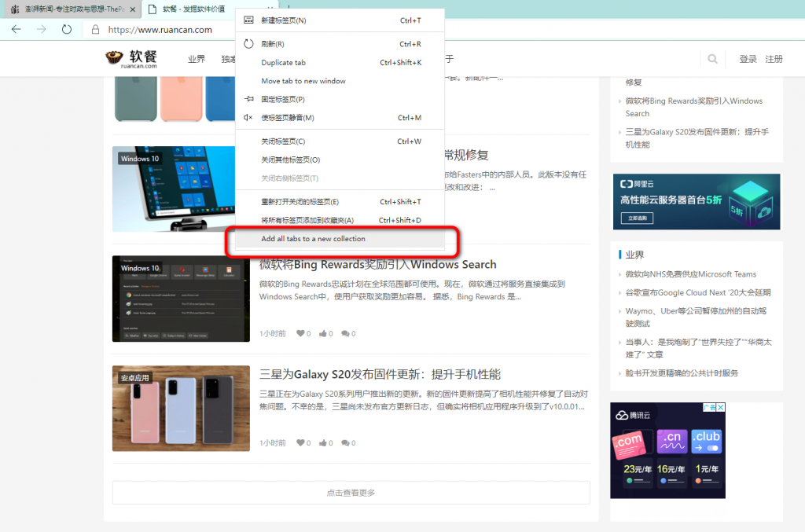Screen dimensions: 805x532
Task: Choose 'Duplicate tab' from the context menu
Action: pos(283,63)
